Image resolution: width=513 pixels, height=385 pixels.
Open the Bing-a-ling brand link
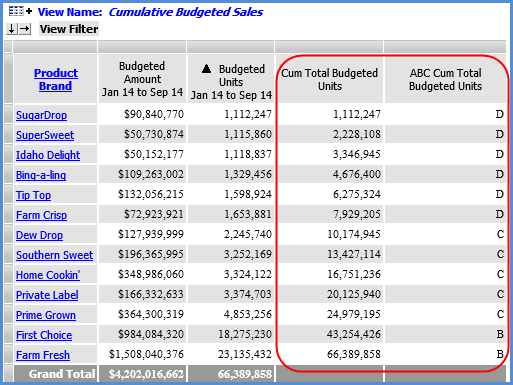[x=41, y=175]
